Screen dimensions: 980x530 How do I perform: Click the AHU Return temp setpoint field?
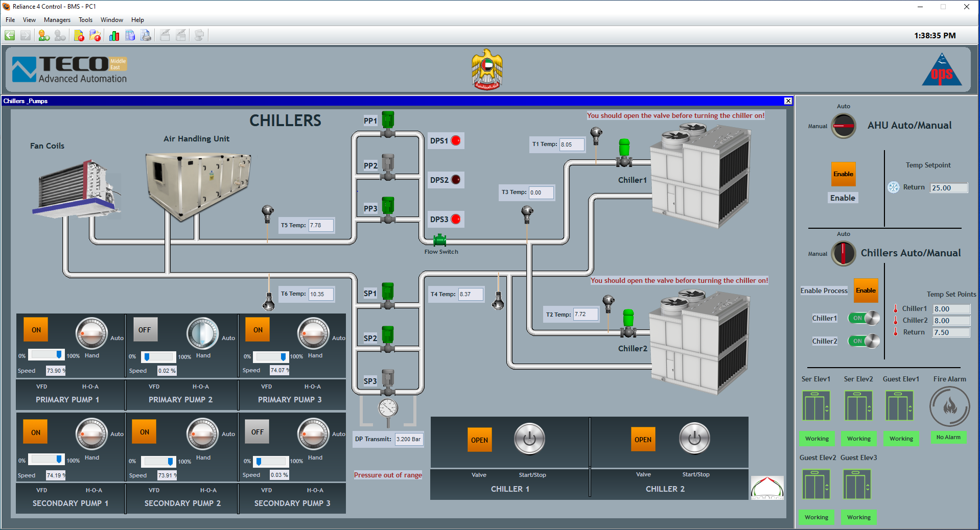coord(948,188)
